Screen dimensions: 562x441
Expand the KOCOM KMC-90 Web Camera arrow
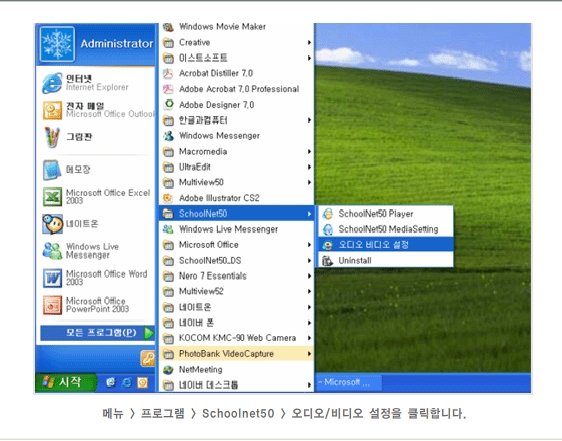click(x=309, y=338)
